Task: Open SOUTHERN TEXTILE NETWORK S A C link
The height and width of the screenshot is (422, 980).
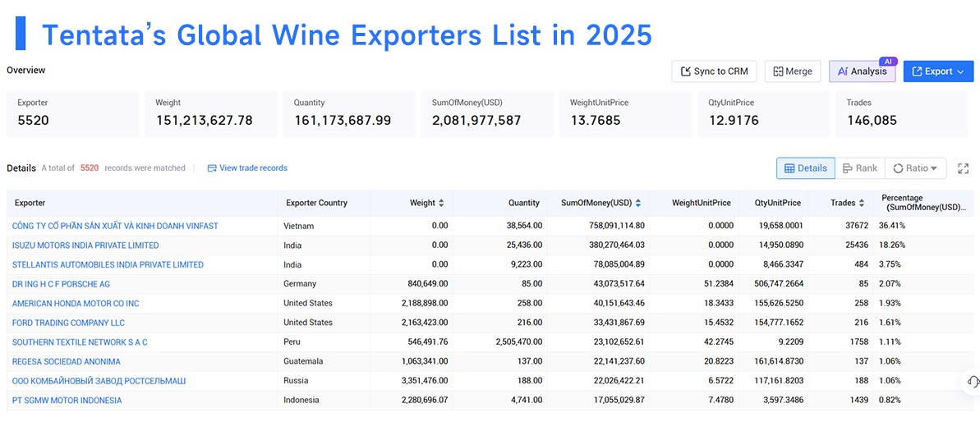Action: (x=80, y=342)
